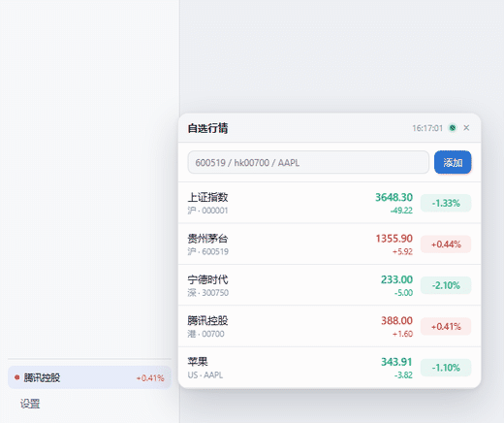The height and width of the screenshot is (423, 504).
Task: Click the -2.10% change badge
Action: click(446, 285)
